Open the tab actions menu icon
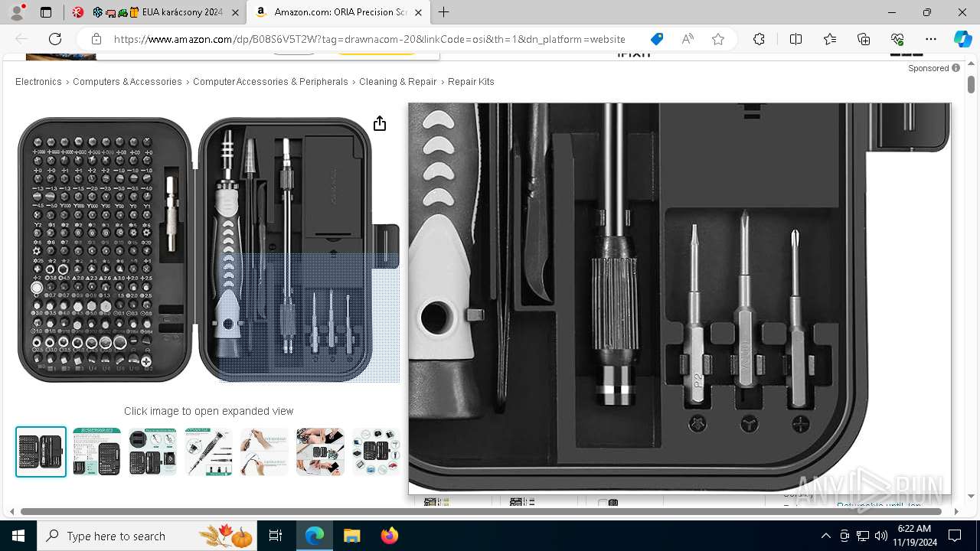 (x=46, y=12)
